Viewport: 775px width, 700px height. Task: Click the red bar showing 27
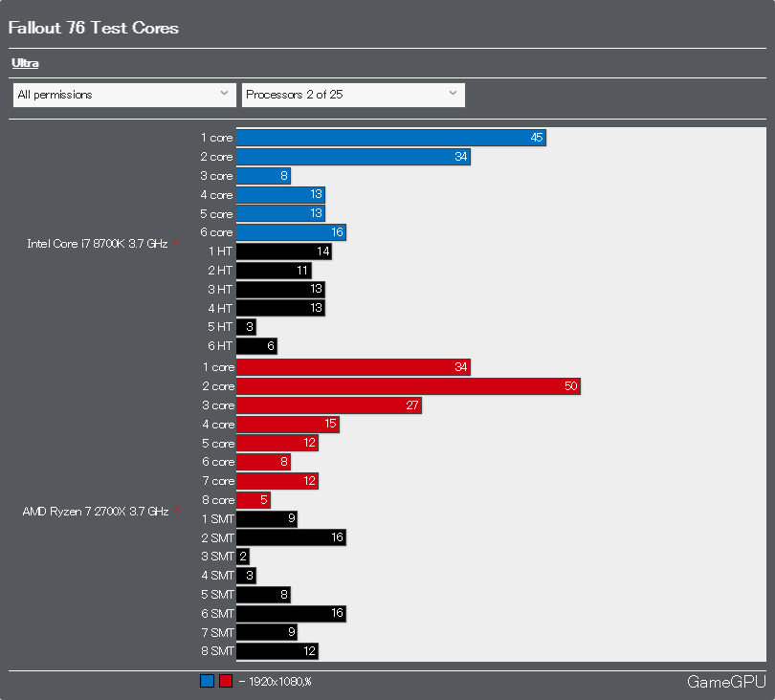click(x=329, y=405)
